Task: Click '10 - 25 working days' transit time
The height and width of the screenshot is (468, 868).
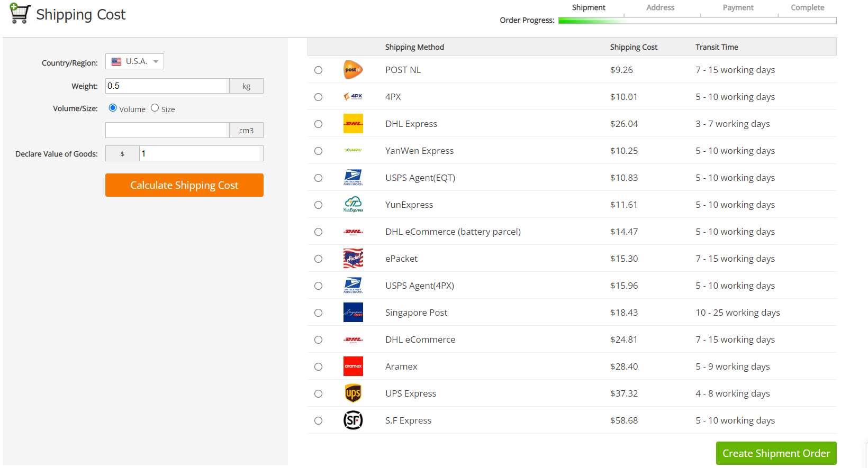Action: point(738,313)
